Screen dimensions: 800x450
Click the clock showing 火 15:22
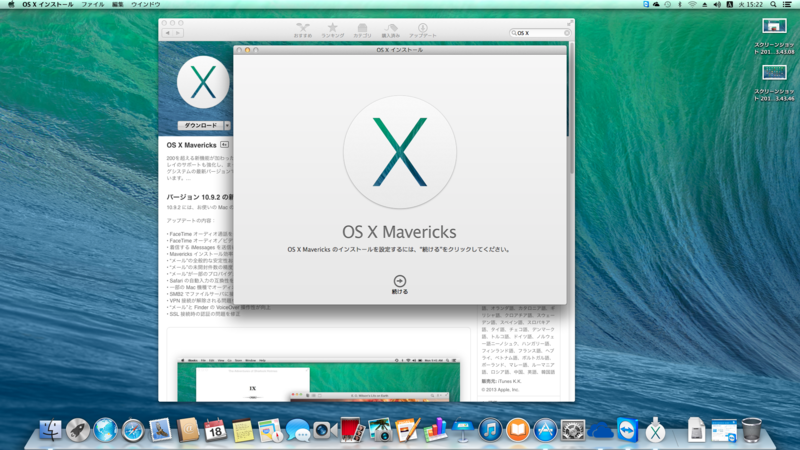click(751, 4)
